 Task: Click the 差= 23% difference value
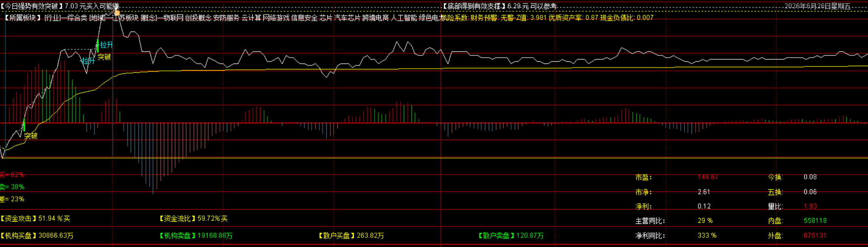tap(12, 199)
